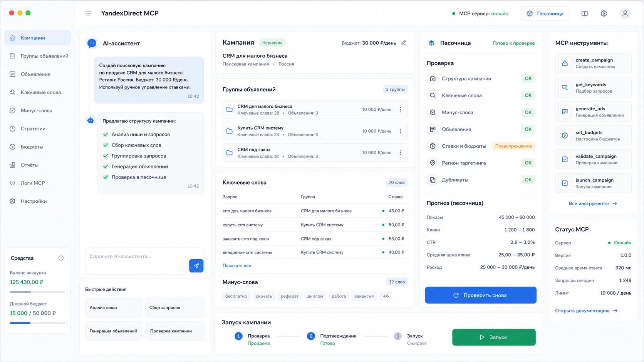This screenshot has width=644, height=362.
Task: Click the green Запуск button
Action: coord(494,337)
